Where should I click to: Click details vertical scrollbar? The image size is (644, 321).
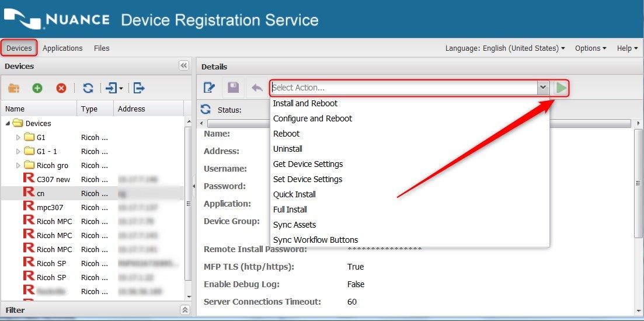[639, 183]
